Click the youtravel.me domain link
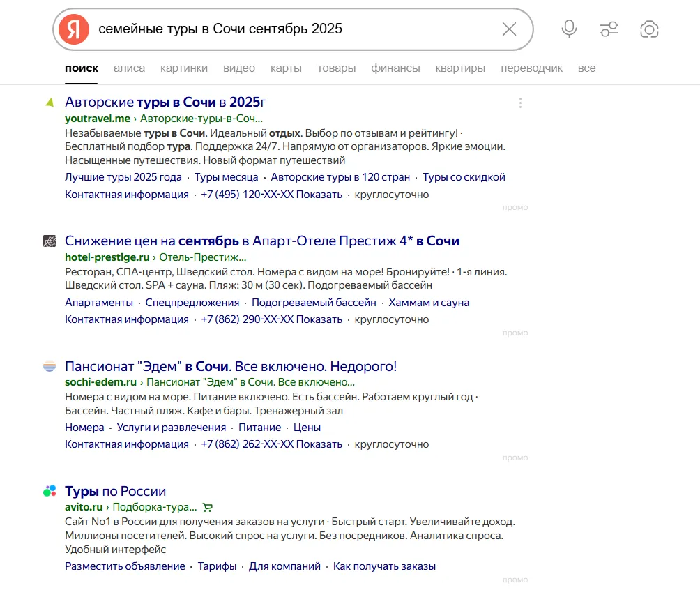 [98, 119]
